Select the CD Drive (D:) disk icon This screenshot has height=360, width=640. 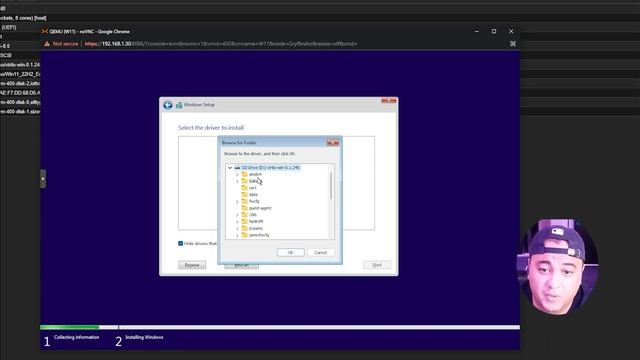coord(237,168)
